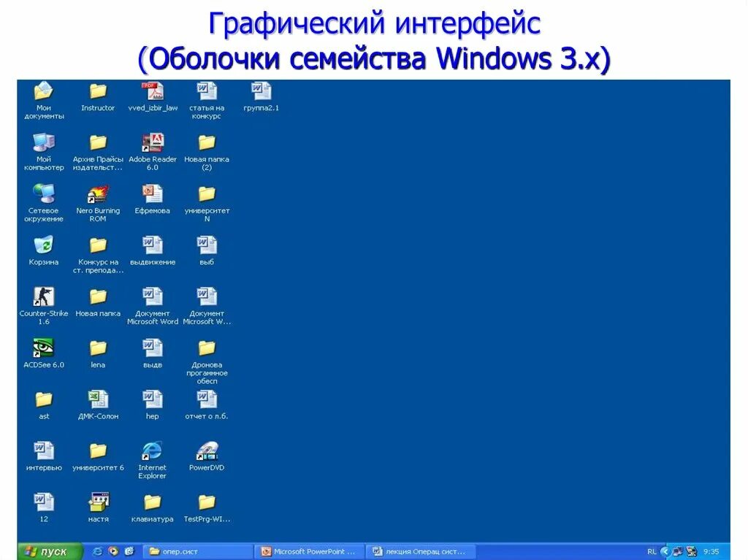The image size is (748, 560).
Task: Launch Internet Explorer from quick launch
Action: click(97, 551)
